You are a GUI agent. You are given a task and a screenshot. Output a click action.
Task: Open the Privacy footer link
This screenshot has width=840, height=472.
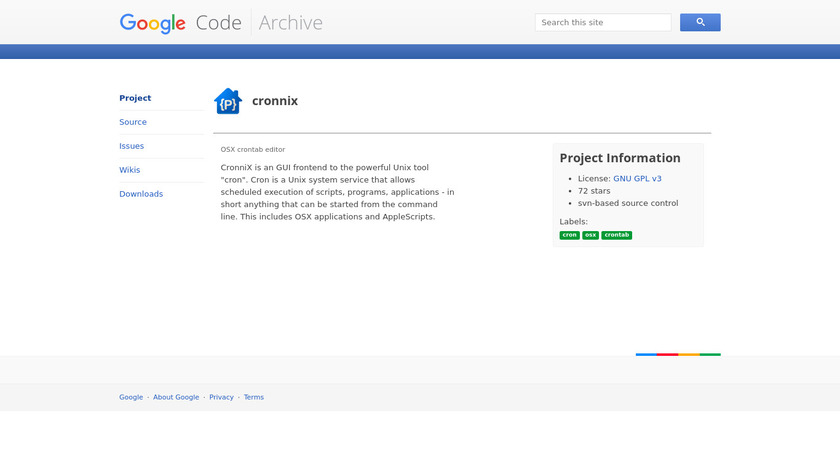[221, 397]
